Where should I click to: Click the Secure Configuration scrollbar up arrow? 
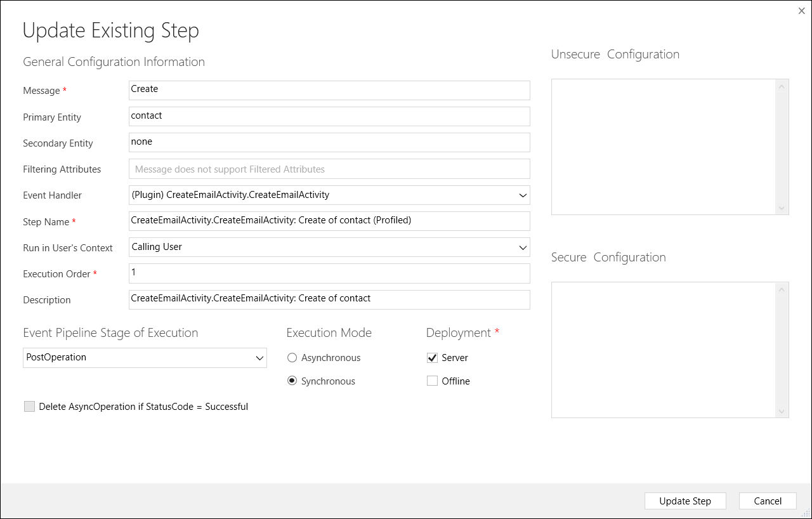click(782, 289)
